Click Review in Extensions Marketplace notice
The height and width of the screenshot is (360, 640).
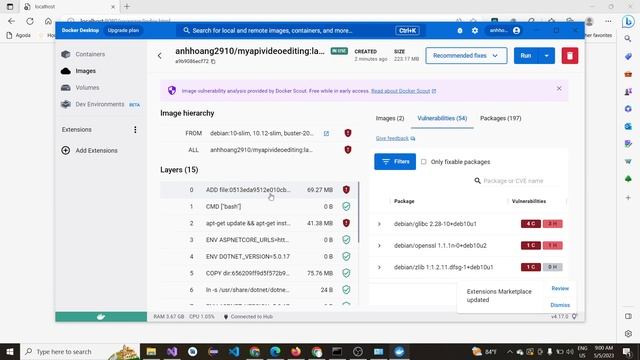pyautogui.click(x=560, y=288)
